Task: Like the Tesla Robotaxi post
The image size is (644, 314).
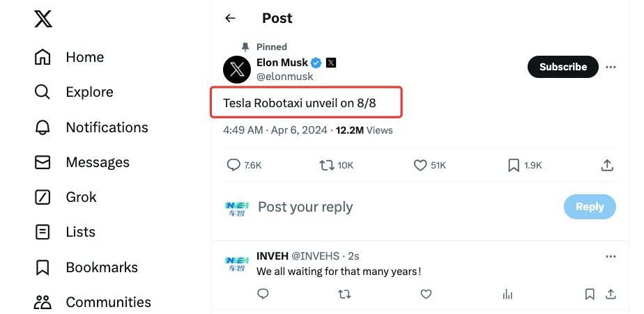Action: (420, 165)
